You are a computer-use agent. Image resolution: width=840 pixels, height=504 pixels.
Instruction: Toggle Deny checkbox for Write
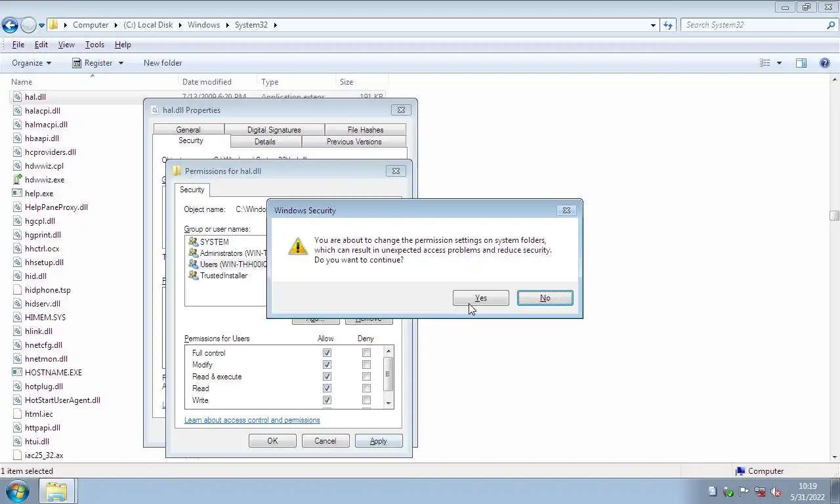click(x=366, y=400)
